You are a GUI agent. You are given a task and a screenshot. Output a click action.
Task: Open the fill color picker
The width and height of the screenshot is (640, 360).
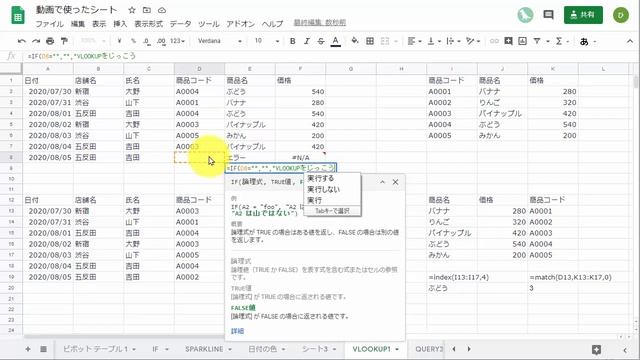pos(355,41)
